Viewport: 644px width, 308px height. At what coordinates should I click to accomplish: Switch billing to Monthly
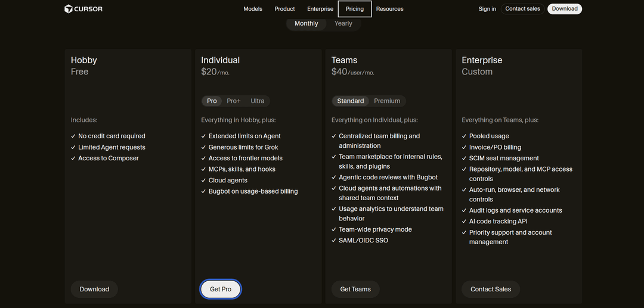[306, 23]
